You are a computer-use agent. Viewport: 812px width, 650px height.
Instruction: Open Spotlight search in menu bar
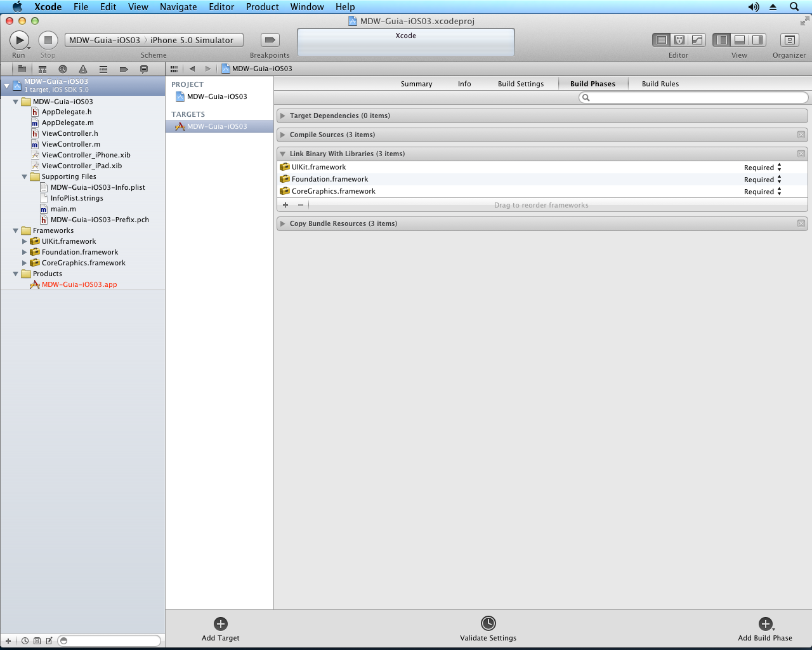coord(794,7)
